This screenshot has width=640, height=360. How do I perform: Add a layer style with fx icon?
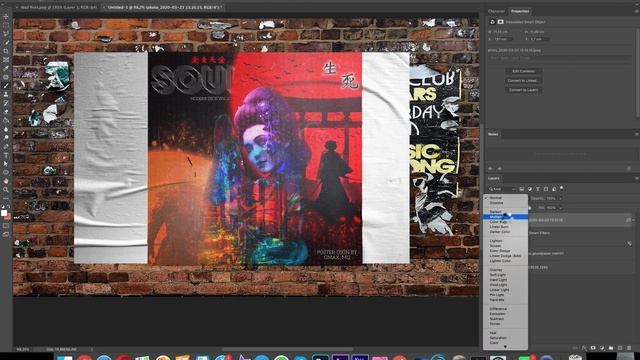tap(584, 348)
